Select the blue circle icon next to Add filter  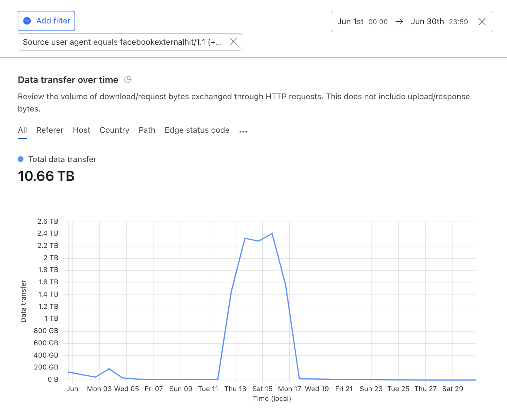click(27, 21)
